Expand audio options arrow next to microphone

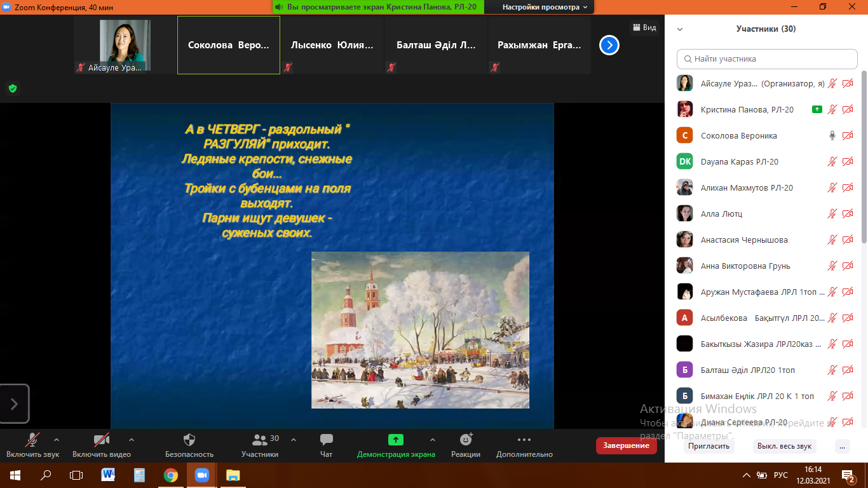click(57, 440)
